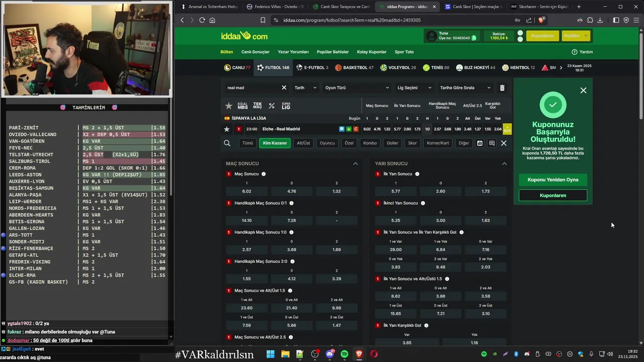Image resolution: width=644 pixels, height=362 pixels.
Task: Open browser downloads icon
Action: pos(600,20)
